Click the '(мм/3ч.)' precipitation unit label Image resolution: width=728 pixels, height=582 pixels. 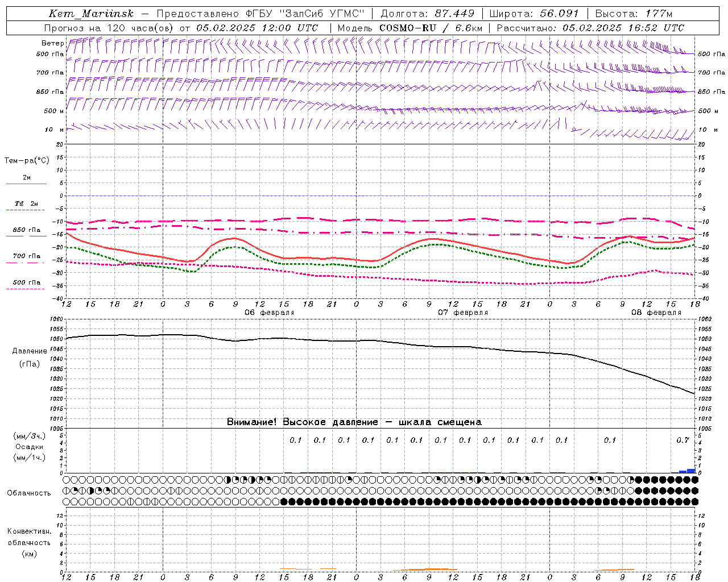tap(30, 436)
